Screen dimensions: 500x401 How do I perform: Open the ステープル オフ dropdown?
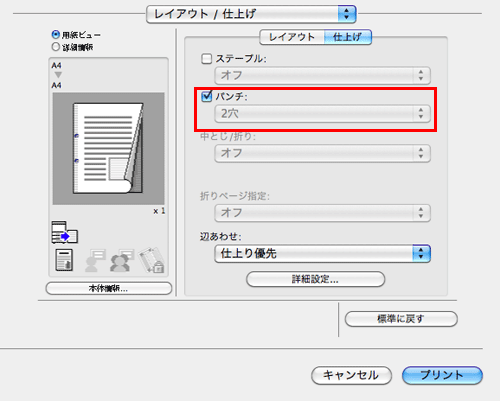click(x=322, y=75)
